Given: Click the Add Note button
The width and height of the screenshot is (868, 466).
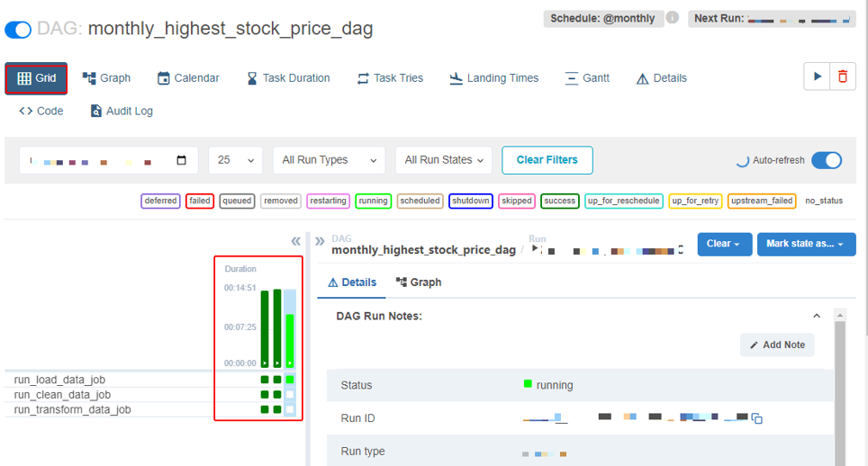Looking at the screenshot, I should pyautogui.click(x=777, y=345).
